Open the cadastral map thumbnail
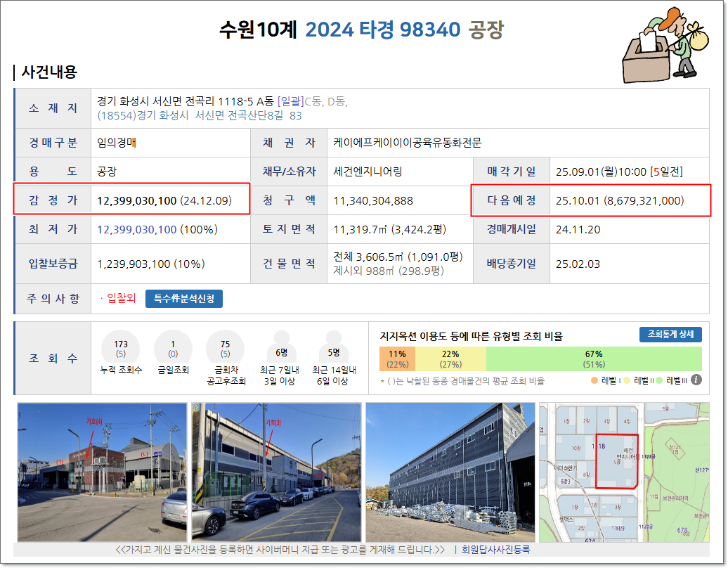 click(624, 472)
